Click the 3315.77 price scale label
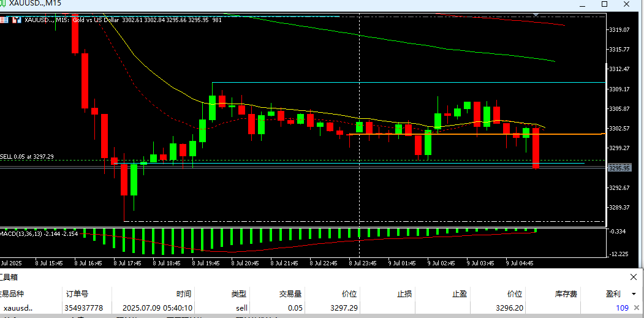The height and width of the screenshot is (318, 644). tap(619, 49)
